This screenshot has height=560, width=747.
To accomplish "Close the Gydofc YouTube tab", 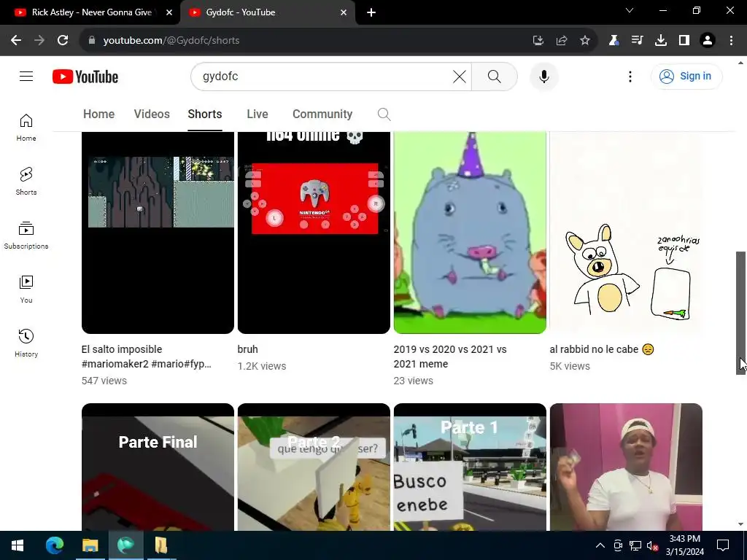I will pos(344,12).
